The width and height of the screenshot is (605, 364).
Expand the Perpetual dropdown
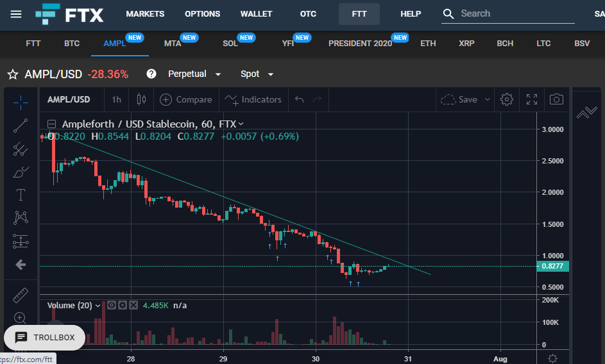194,74
